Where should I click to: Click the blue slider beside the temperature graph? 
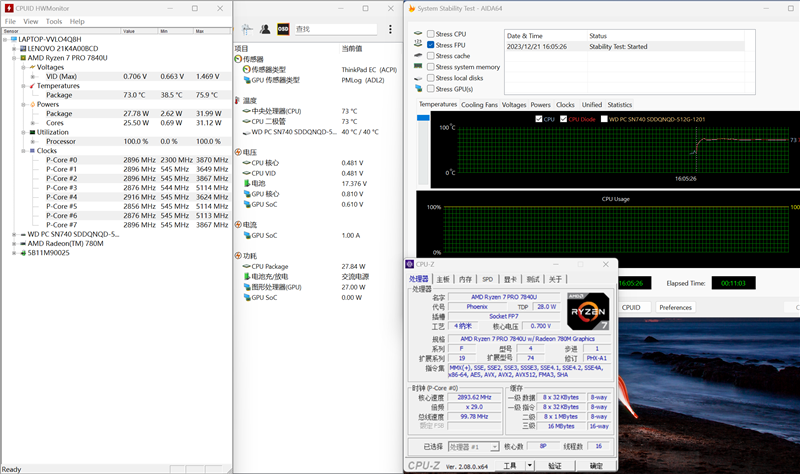click(423, 118)
